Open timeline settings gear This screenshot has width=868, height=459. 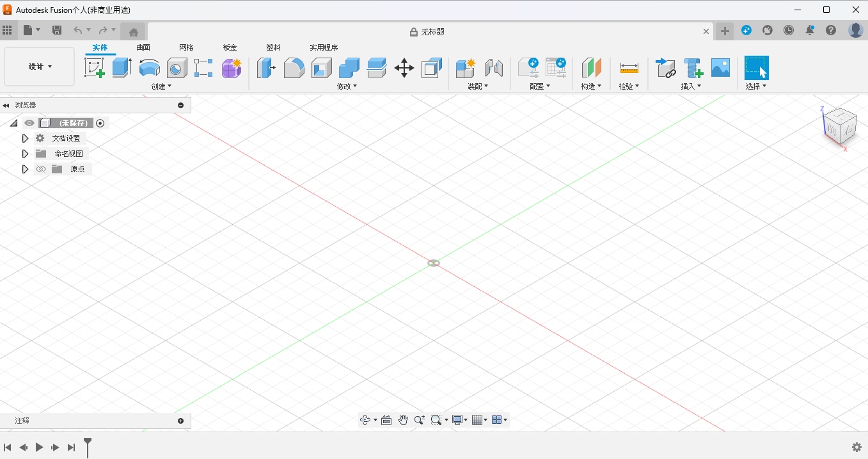[857, 447]
